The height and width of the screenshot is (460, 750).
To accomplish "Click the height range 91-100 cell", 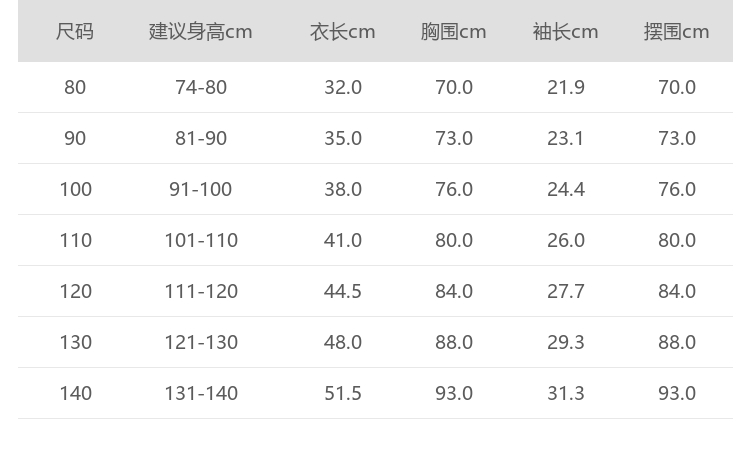I will tap(201, 189).
